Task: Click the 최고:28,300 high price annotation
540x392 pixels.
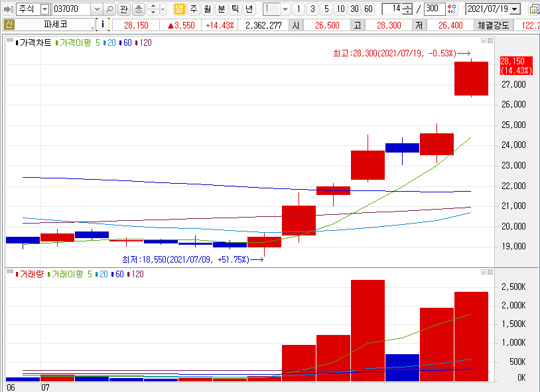Action: (402, 53)
